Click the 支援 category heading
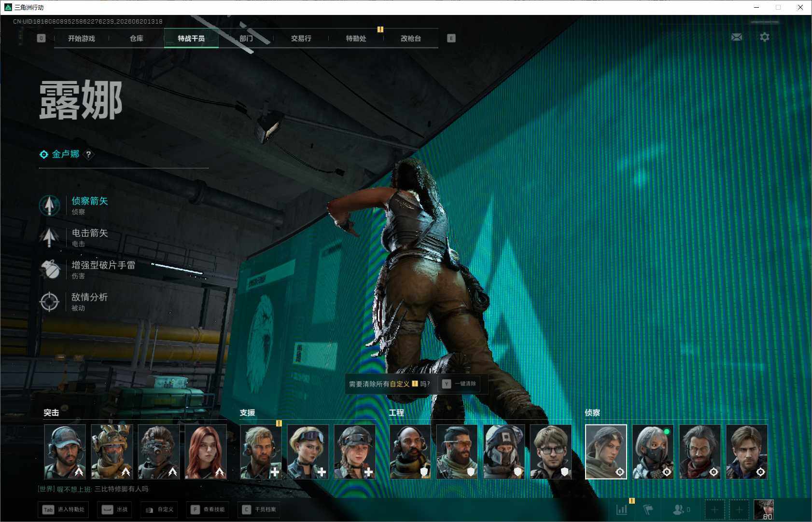The height and width of the screenshot is (522, 812). click(x=247, y=413)
